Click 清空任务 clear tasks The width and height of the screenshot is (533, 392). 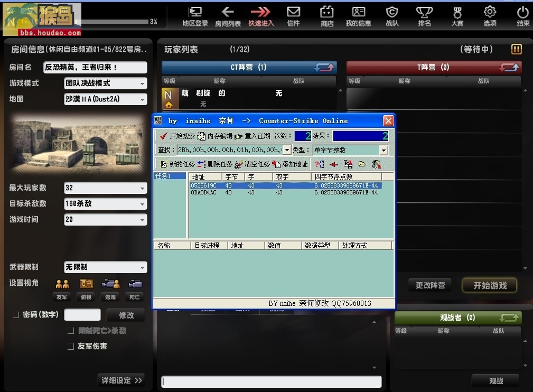[252, 164]
